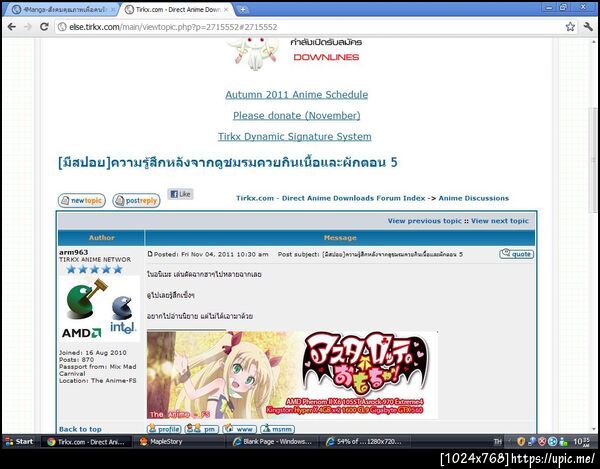Click TH language indicator in taskbar
Screen dimensions: 600x469
(x=497, y=442)
